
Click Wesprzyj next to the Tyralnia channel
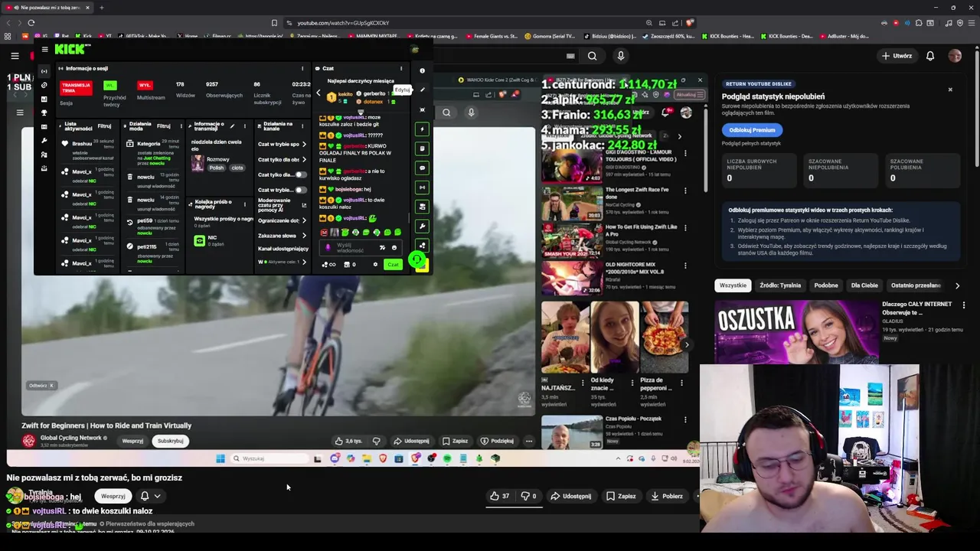point(113,496)
